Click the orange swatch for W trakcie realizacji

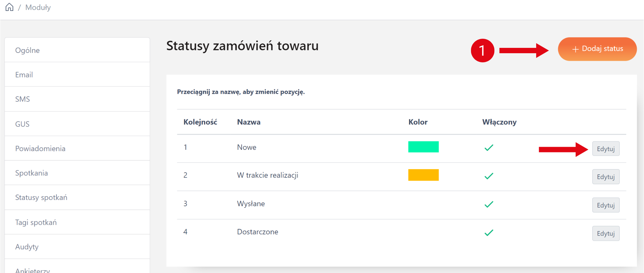423,175
